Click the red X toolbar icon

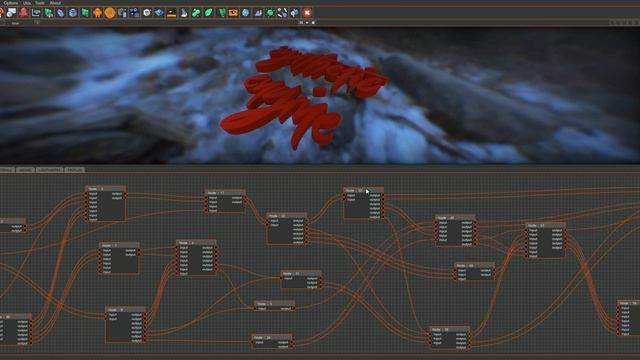point(307,13)
